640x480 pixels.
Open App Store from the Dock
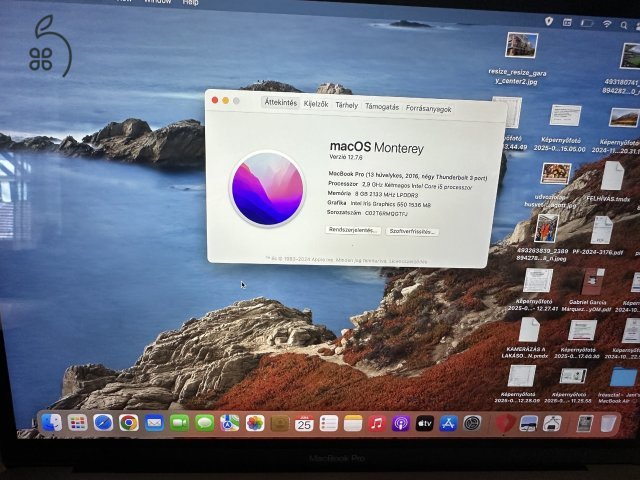448,424
